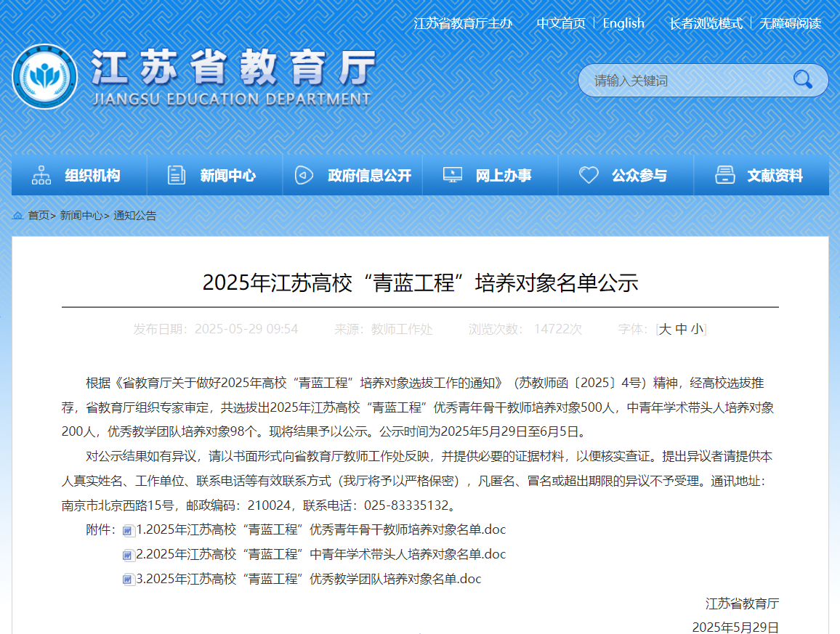Click the view count 14722次

[x=557, y=329]
